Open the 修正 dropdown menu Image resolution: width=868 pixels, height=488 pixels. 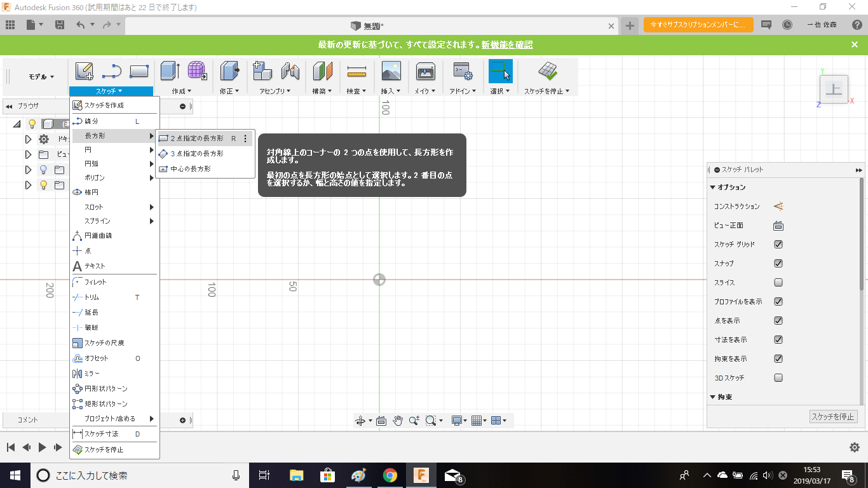click(229, 91)
